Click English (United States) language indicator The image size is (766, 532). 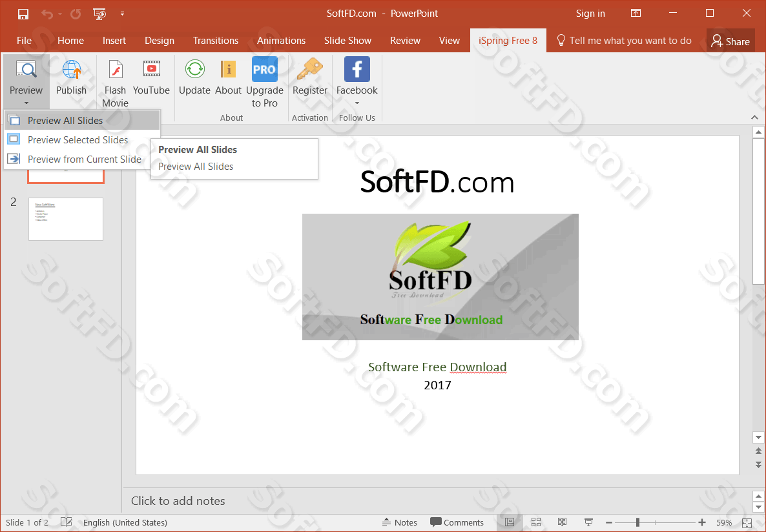click(x=125, y=523)
